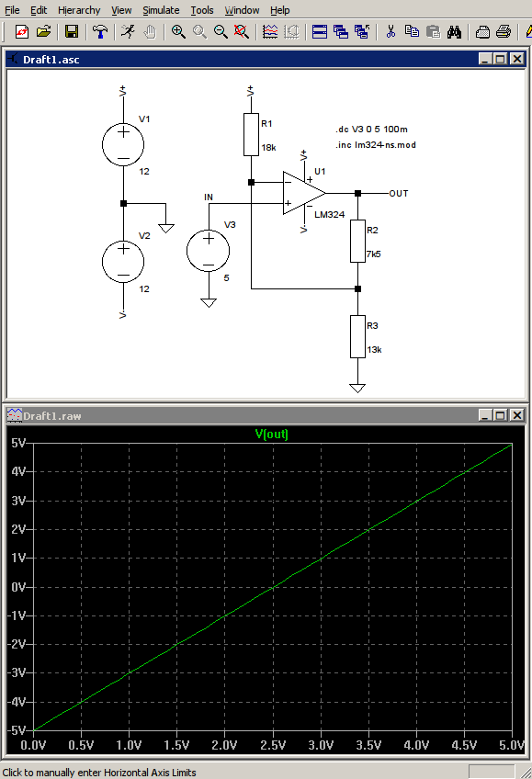Click the Copy icon in the toolbar
The width and height of the screenshot is (532, 779).
click(x=412, y=32)
